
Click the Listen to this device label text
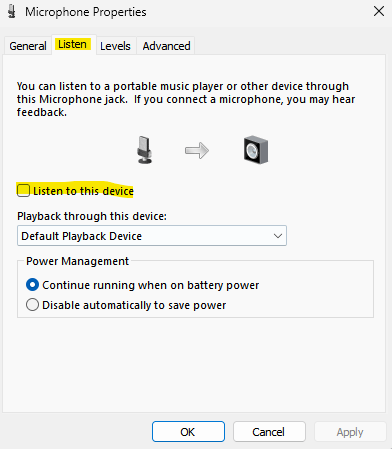pyautogui.click(x=83, y=191)
